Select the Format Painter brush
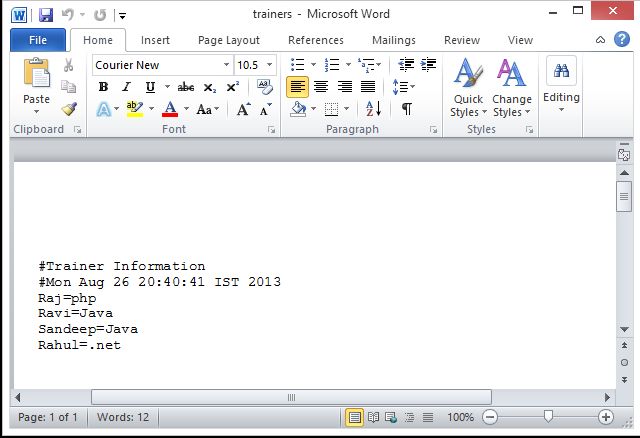This screenshot has width=640, height=438. tap(69, 109)
